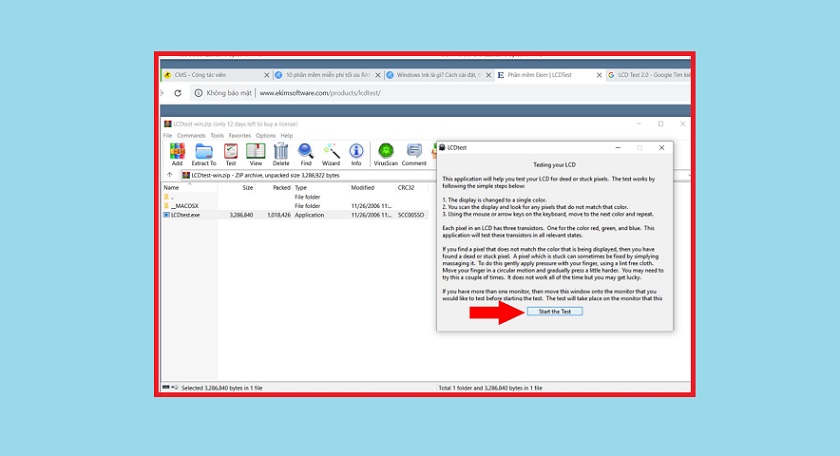Select LCDtest.exe in the file list

(186, 214)
